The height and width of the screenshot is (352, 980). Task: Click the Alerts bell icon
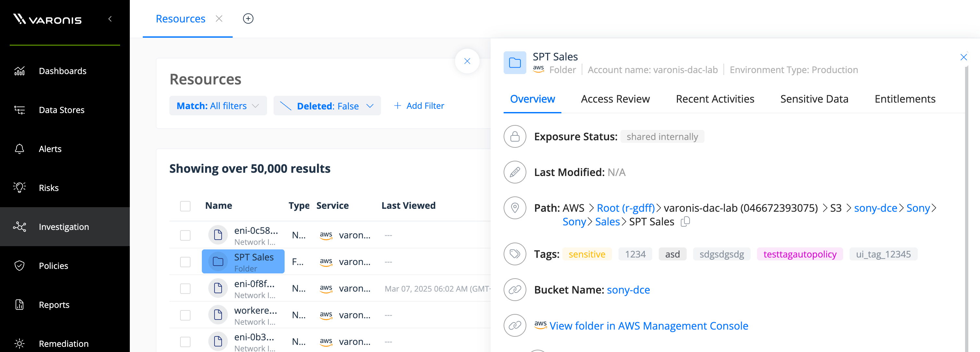pos(19,149)
